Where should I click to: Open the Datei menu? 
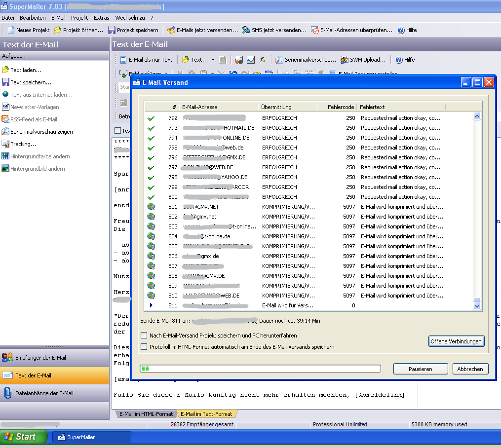coord(8,18)
